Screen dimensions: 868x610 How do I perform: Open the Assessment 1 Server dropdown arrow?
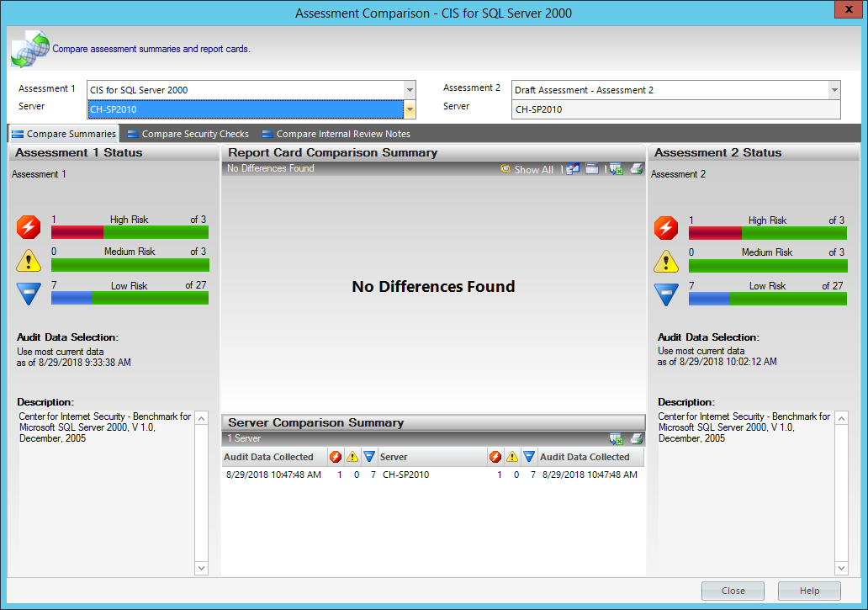pyautogui.click(x=410, y=109)
